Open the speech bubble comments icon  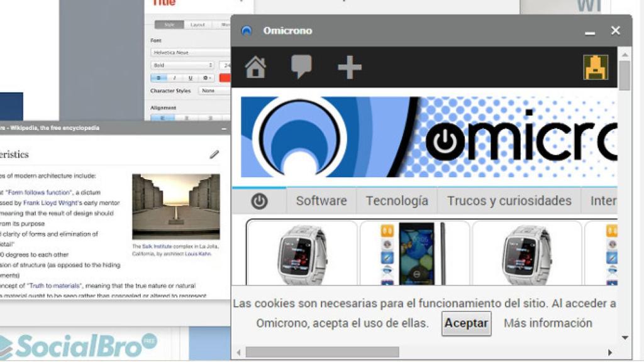tap(301, 67)
